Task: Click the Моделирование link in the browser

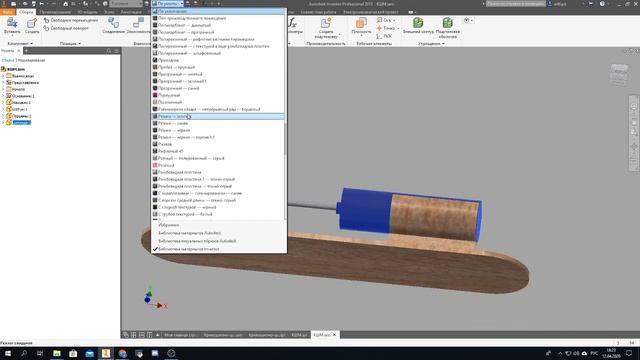Action: coord(31,60)
